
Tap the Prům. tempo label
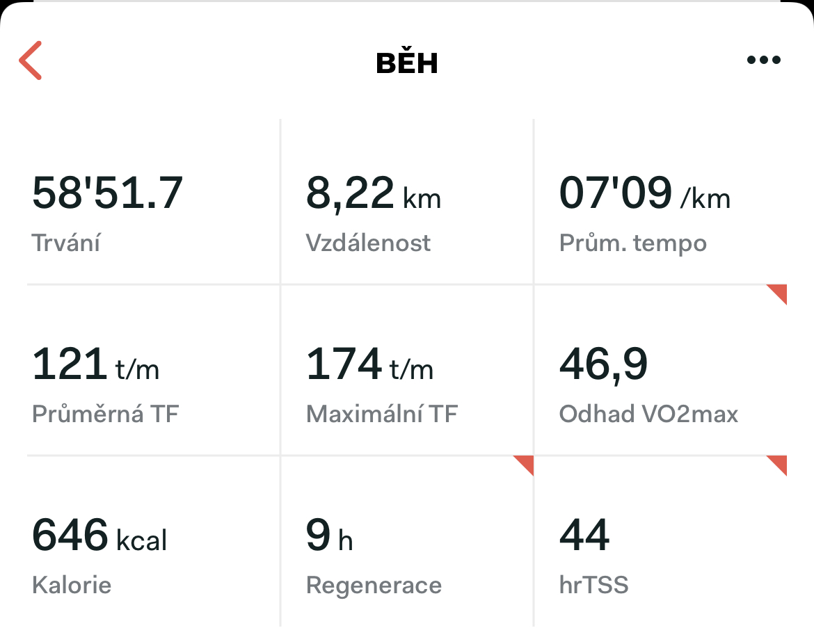tap(633, 244)
